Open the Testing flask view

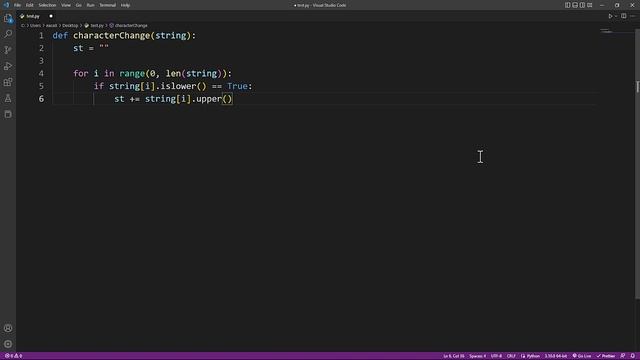(8, 98)
